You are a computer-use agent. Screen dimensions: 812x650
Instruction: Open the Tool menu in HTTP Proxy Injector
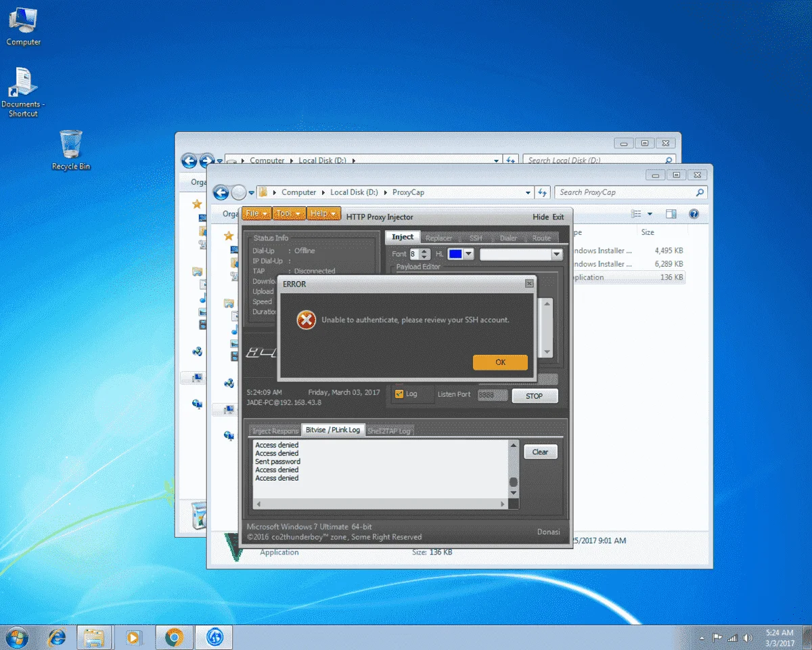tap(288, 213)
